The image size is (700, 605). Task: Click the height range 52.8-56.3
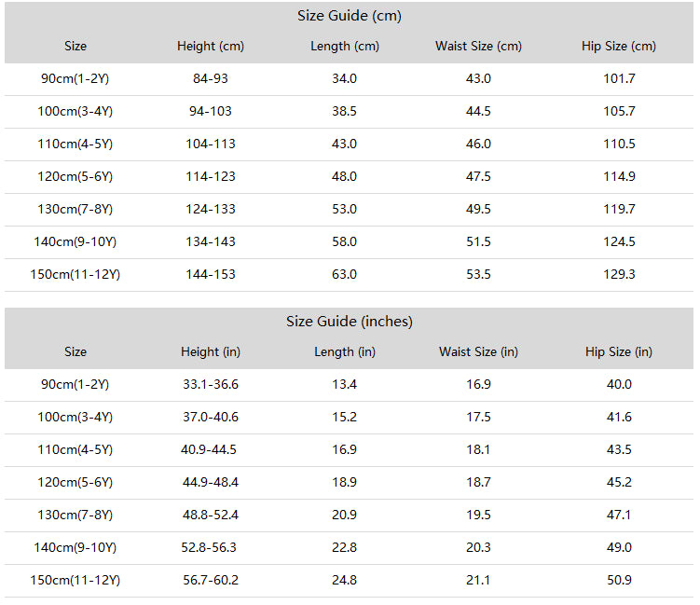point(209,547)
